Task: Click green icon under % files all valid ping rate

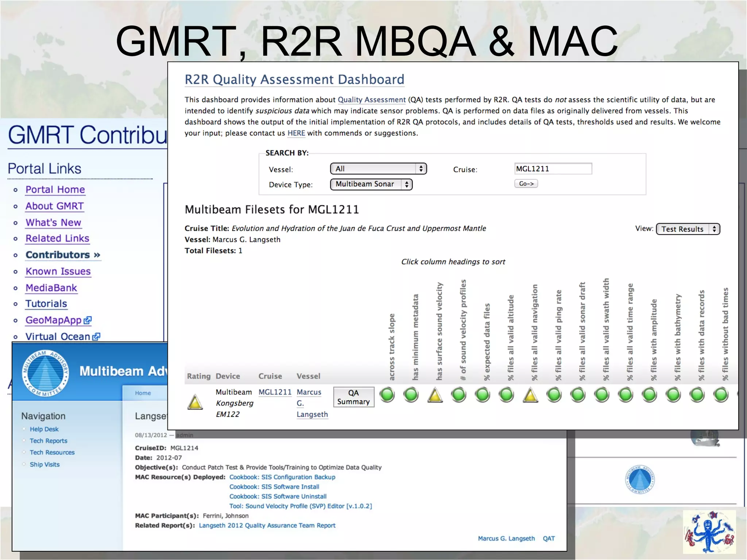Action: (554, 395)
